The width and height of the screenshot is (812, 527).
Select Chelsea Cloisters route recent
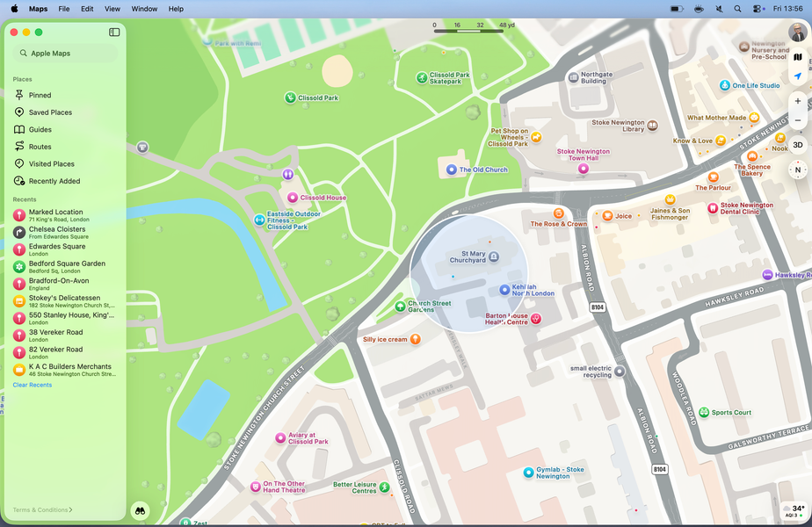[65, 233]
